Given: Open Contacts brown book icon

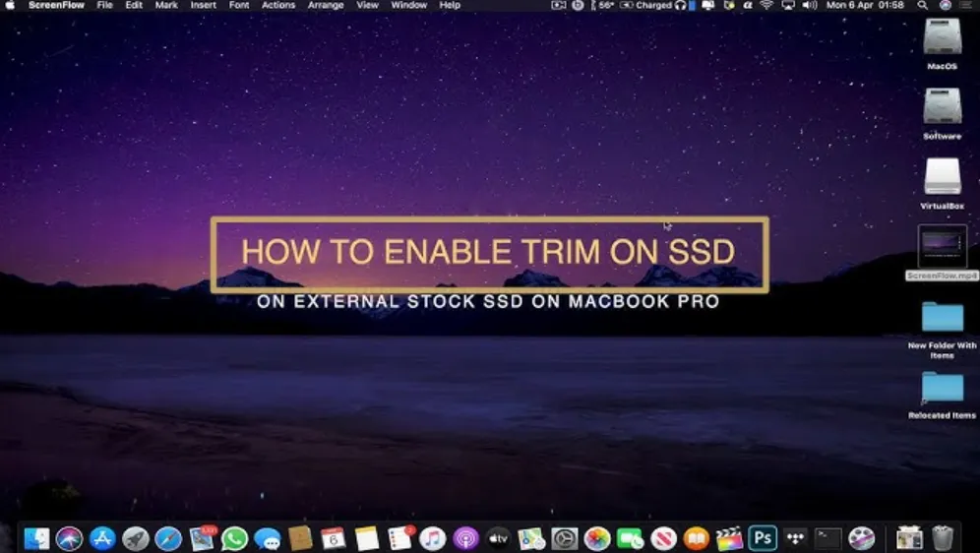Looking at the screenshot, I should click(x=301, y=538).
